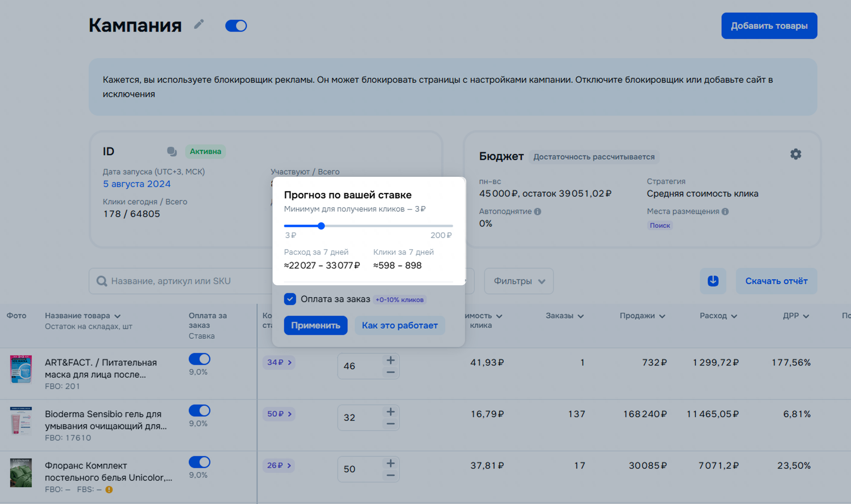Screen dimensions: 851x504
Task: Uncheck the Оплата за заказ checkbox
Action: [290, 299]
